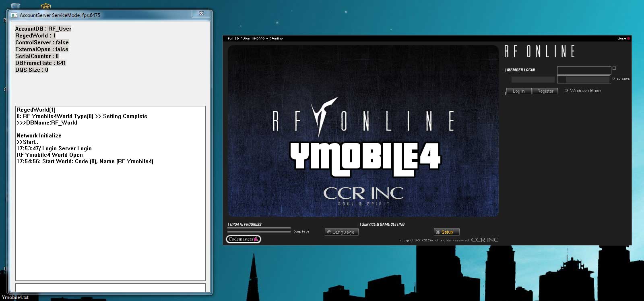Click the 'RF Ymobile4 World Open' log line
This screenshot has height=301, width=644.
click(50, 155)
